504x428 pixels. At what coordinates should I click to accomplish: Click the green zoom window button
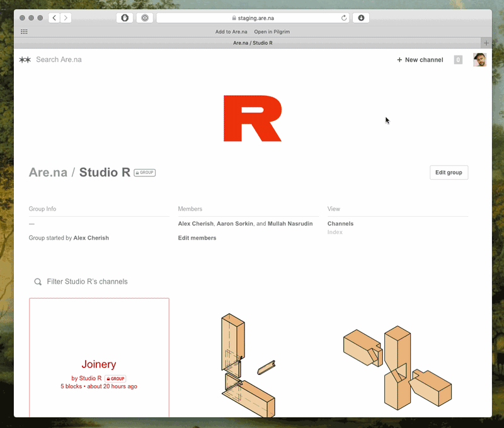[x=40, y=18]
